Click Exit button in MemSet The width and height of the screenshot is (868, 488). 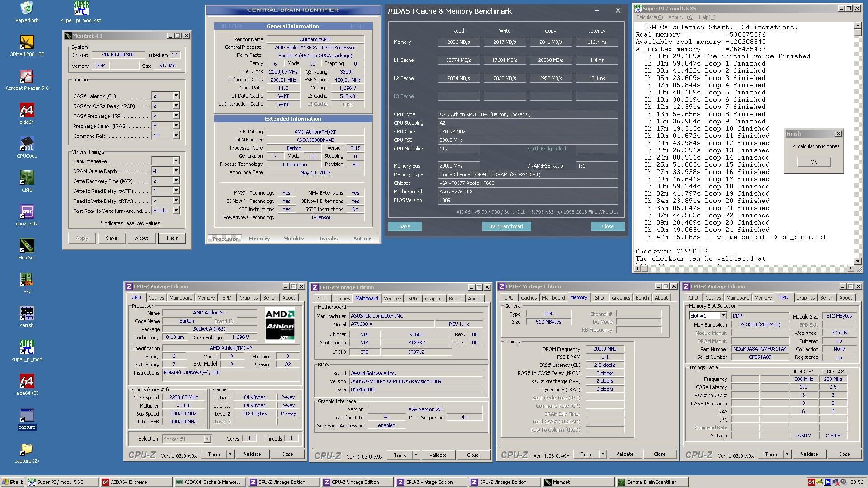coord(172,238)
